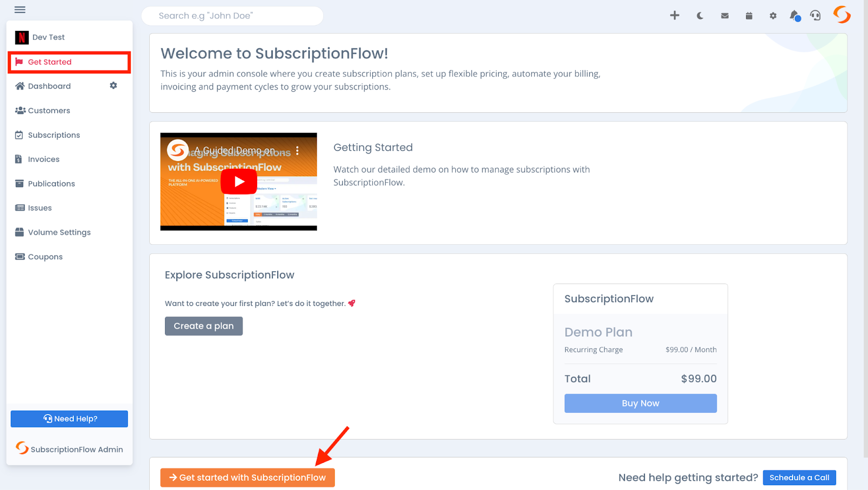Click the Subscriptions calendar-check icon

click(x=19, y=135)
